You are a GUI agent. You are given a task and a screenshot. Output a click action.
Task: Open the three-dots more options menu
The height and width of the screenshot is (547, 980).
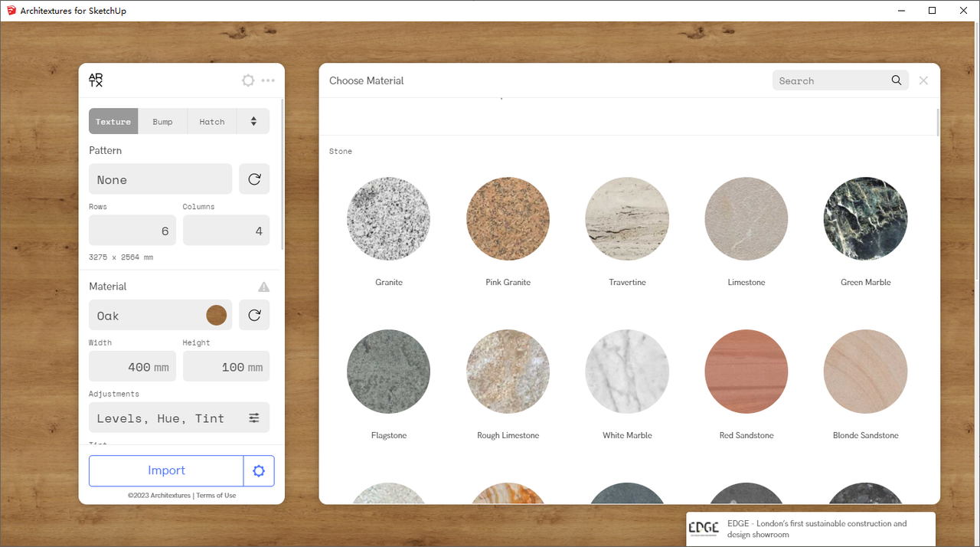click(x=268, y=80)
